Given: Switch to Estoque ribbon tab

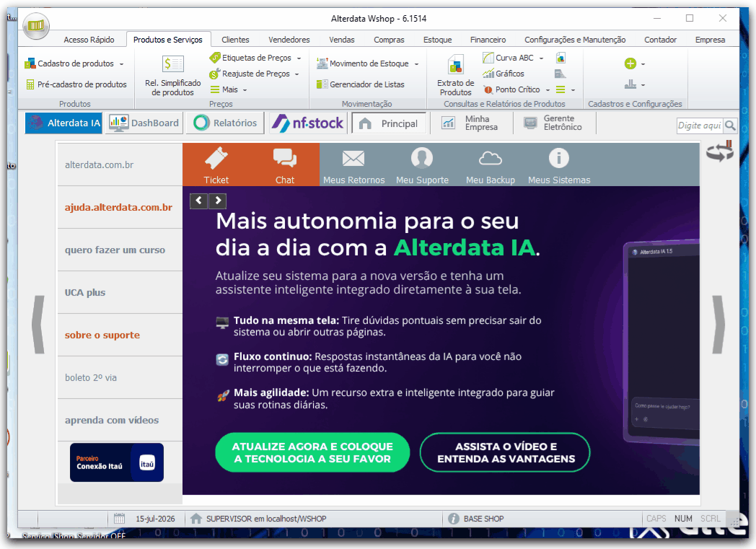Looking at the screenshot, I should click(437, 40).
